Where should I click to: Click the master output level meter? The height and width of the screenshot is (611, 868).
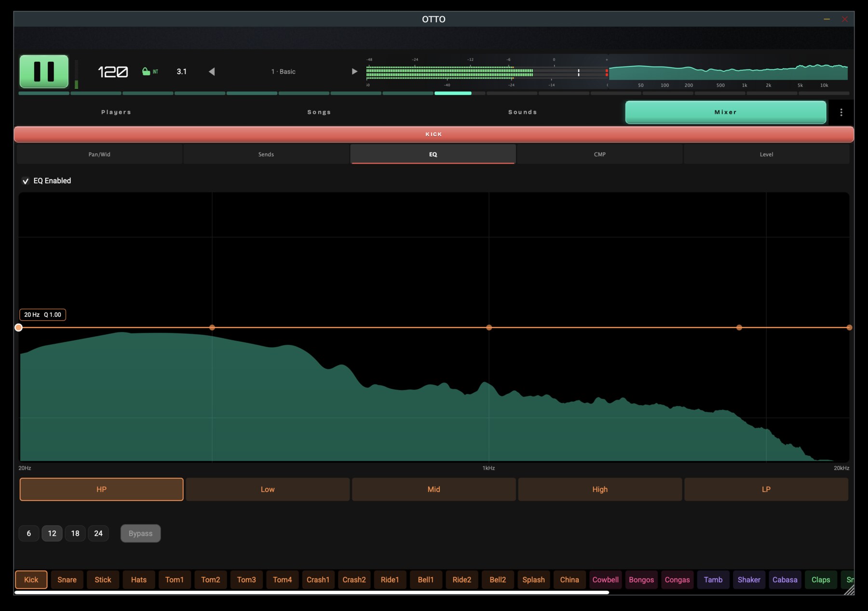(x=487, y=72)
